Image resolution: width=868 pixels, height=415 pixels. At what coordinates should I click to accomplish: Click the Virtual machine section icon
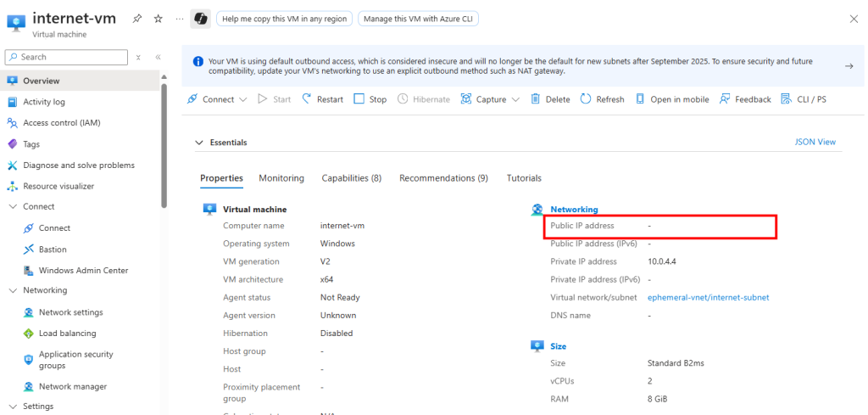209,209
